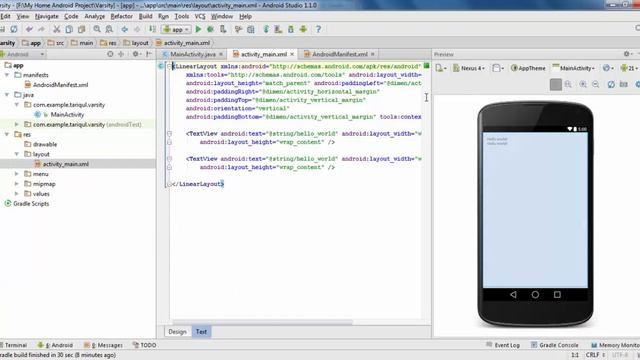Open Android Device Monitor icon

point(303,29)
